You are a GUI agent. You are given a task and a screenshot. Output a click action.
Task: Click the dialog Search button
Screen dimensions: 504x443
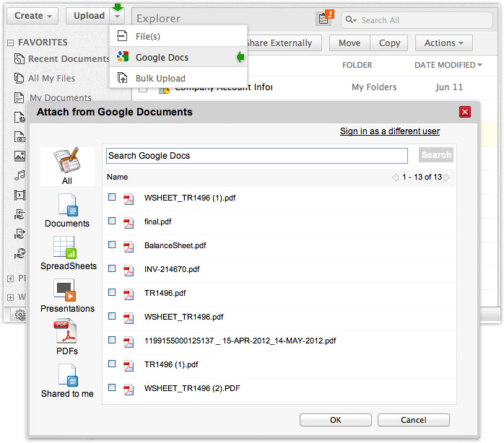tap(436, 155)
